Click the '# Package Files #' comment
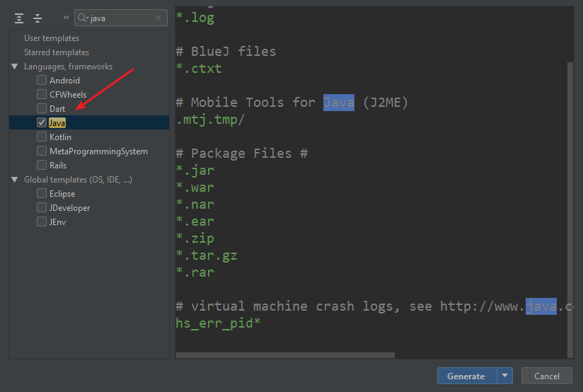 coord(242,154)
